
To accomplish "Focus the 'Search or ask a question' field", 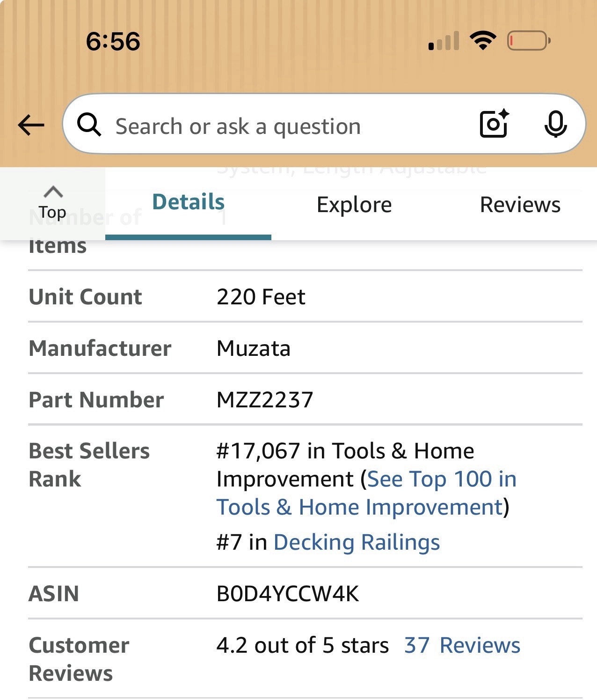I will click(x=324, y=124).
